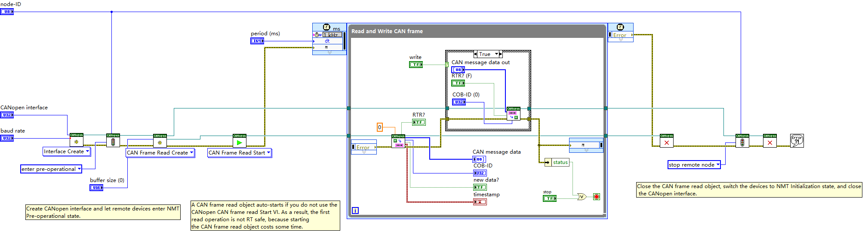Image resolution: width=868 pixels, height=232 pixels.
Task: Click the loop stop condition terminal
Action: pos(597,197)
